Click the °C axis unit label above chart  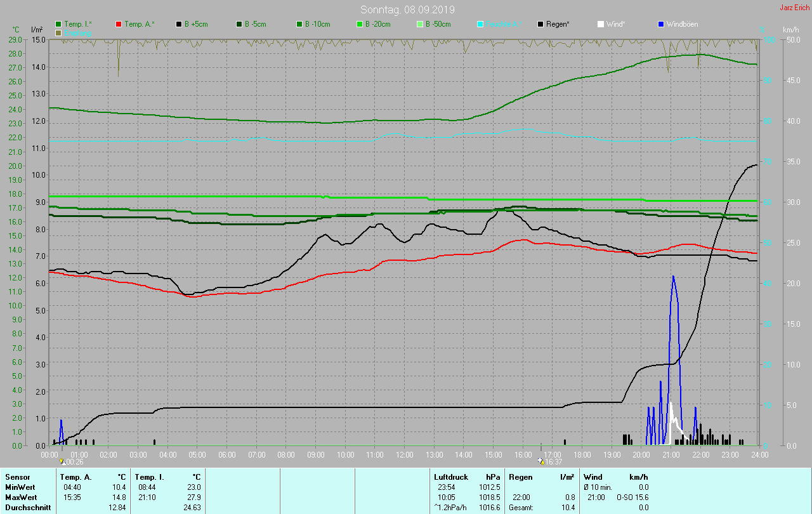(x=16, y=30)
